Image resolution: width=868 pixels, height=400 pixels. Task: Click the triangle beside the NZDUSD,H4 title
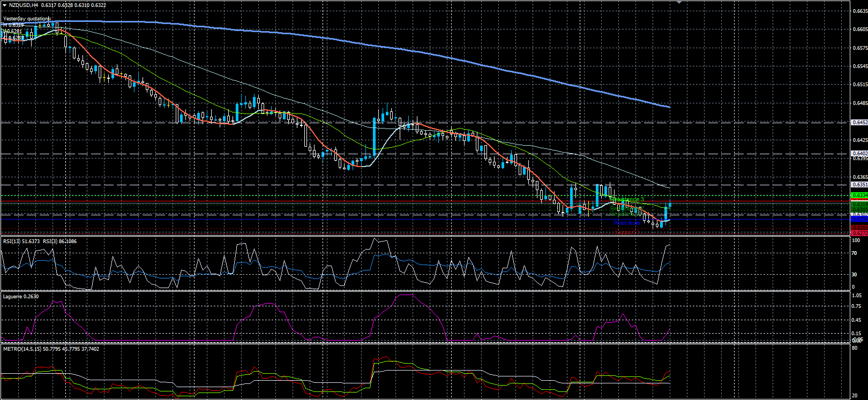click(4, 5)
